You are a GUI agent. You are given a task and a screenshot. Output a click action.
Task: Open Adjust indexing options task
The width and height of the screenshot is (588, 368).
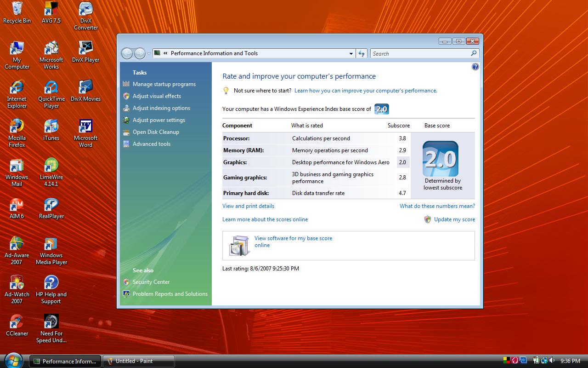(161, 108)
